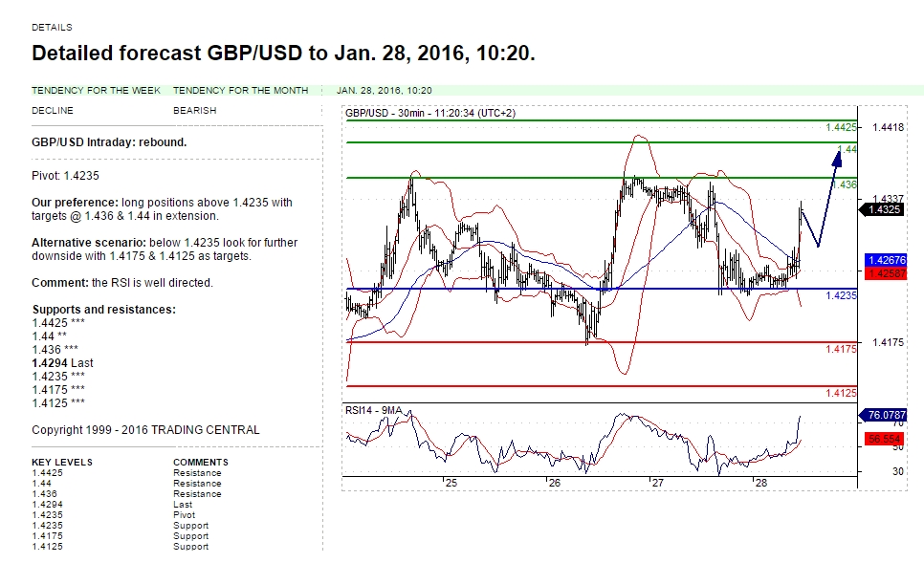Click the 'RSI14 - 9MA' indicator label
This screenshot has height=563, width=924.
point(374,410)
